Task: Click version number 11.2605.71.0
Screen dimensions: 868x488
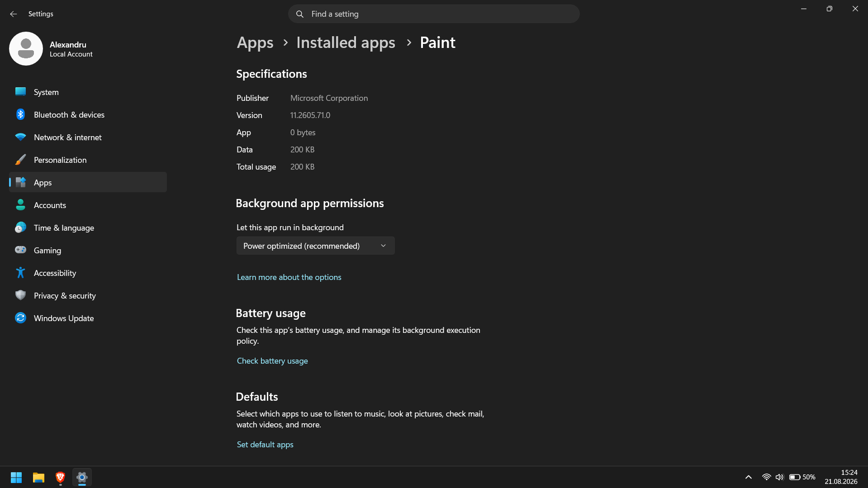Action: click(x=310, y=115)
